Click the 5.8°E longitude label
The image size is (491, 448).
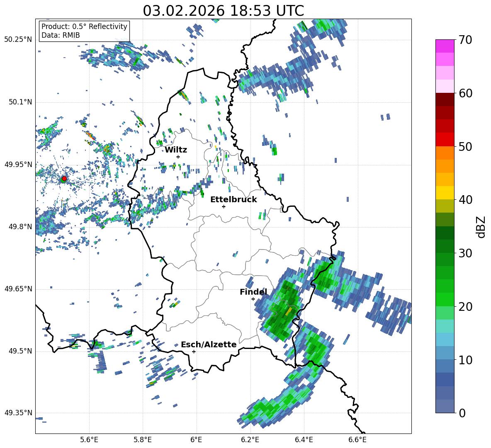[x=143, y=440]
